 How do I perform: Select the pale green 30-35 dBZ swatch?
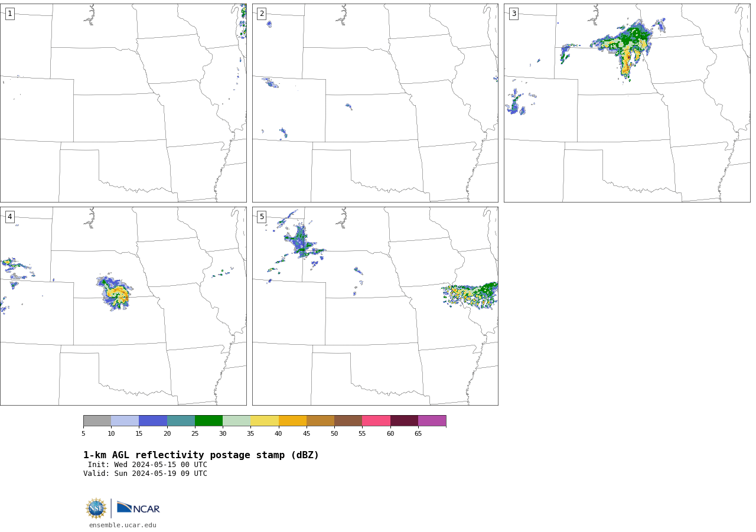(236, 420)
